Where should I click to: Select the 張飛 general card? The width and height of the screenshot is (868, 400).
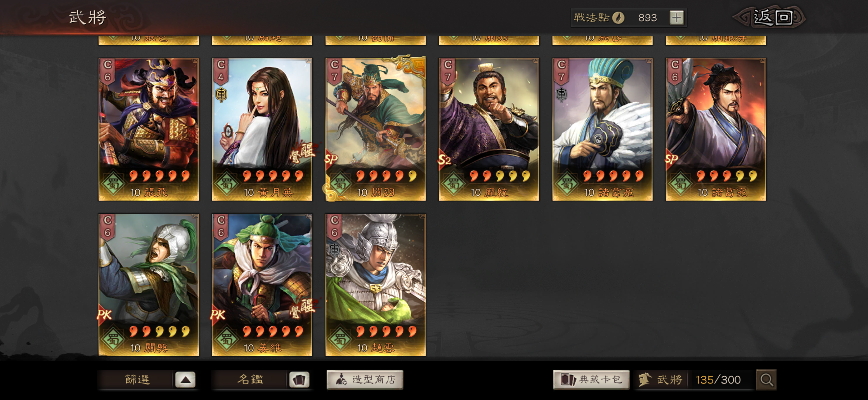pyautogui.click(x=149, y=130)
